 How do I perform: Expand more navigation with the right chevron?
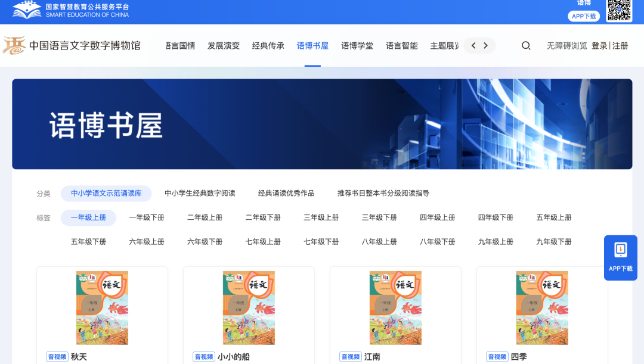486,45
